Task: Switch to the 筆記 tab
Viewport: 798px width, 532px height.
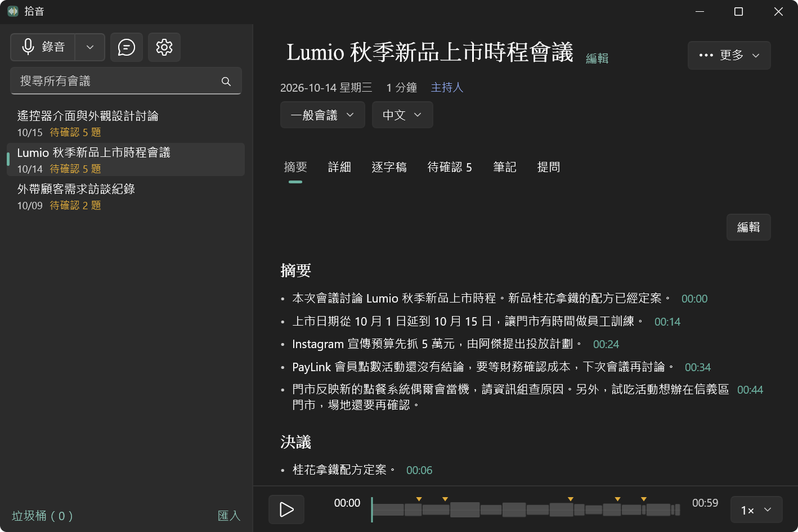Action: pos(505,168)
